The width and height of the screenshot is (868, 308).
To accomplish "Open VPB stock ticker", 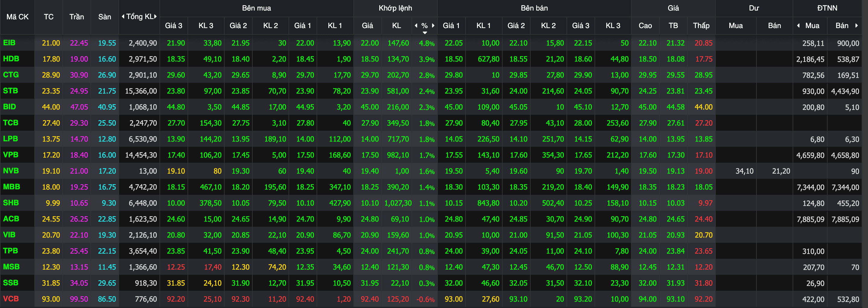I will pyautogui.click(x=11, y=155).
